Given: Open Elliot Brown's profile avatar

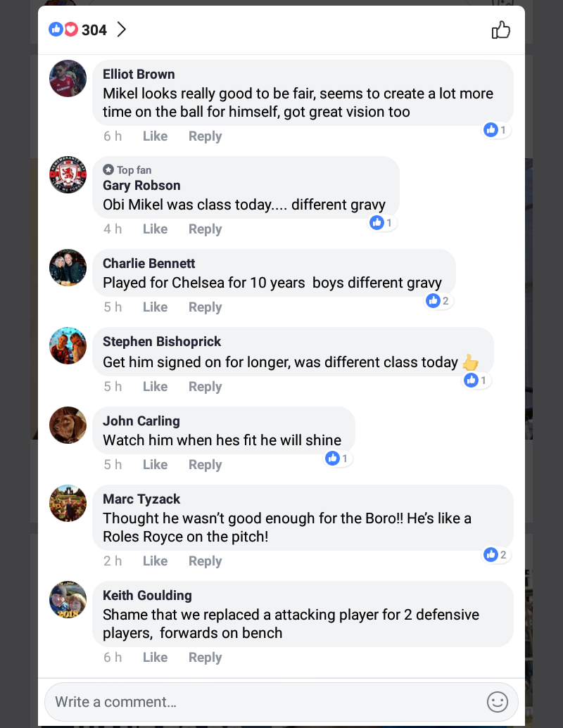Looking at the screenshot, I should click(x=68, y=79).
